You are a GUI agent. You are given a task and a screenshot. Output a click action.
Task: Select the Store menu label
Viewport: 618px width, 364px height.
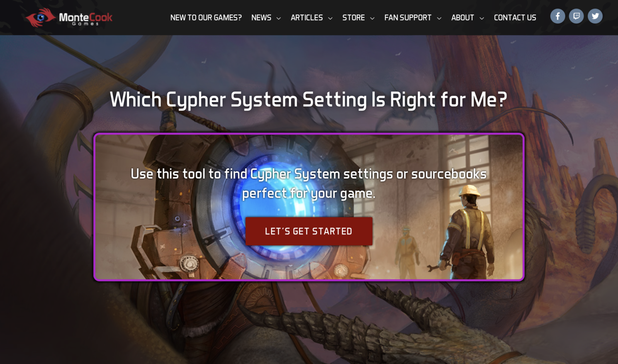click(x=353, y=18)
